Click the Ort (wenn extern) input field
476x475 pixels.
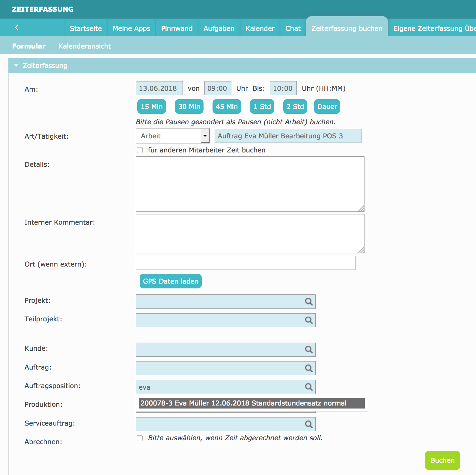pos(245,263)
